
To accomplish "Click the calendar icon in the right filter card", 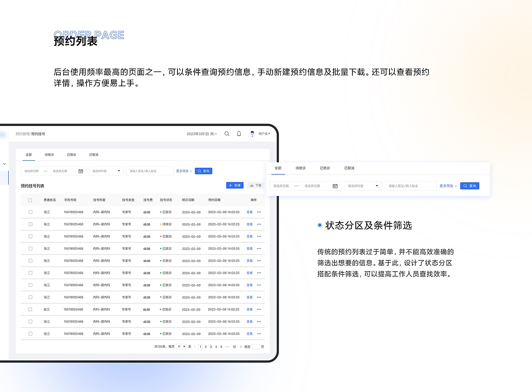I will point(335,186).
